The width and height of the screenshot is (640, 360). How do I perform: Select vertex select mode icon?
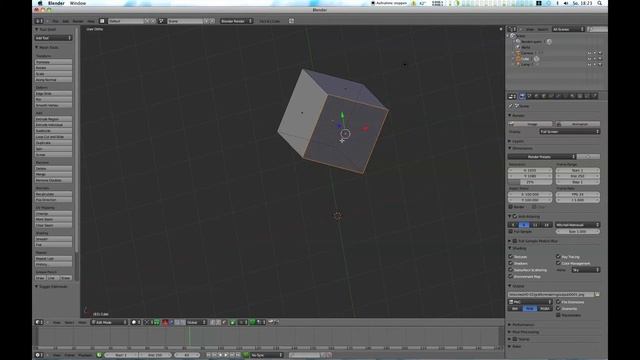pyautogui.click(x=212, y=322)
